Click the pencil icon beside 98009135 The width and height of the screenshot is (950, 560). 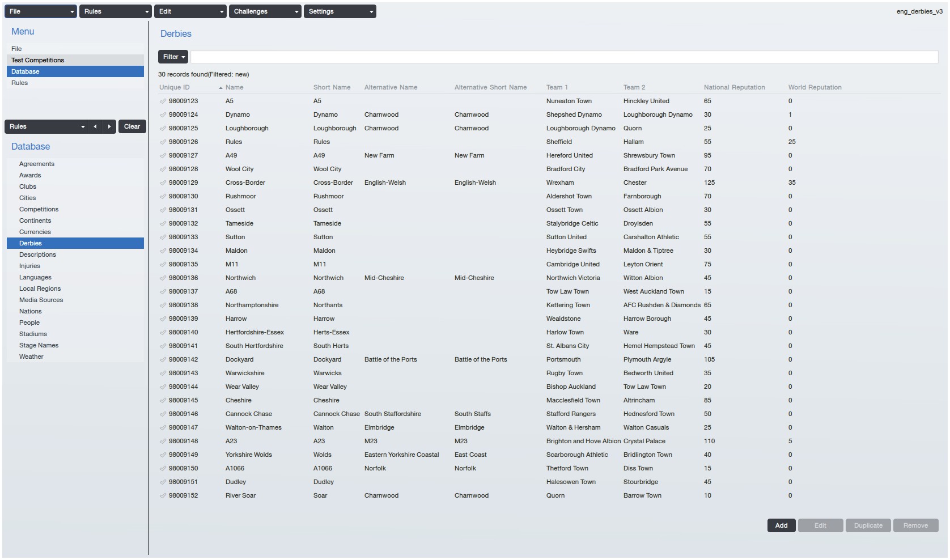(163, 265)
